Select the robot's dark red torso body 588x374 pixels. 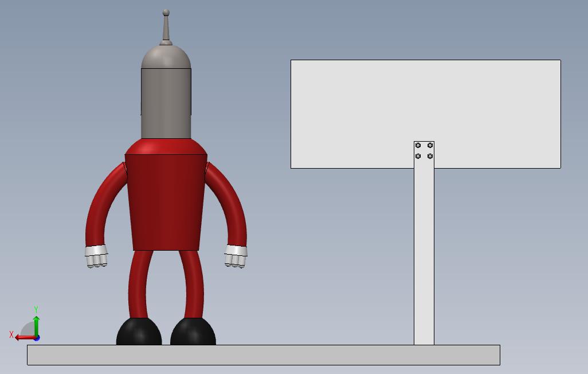[x=166, y=202]
